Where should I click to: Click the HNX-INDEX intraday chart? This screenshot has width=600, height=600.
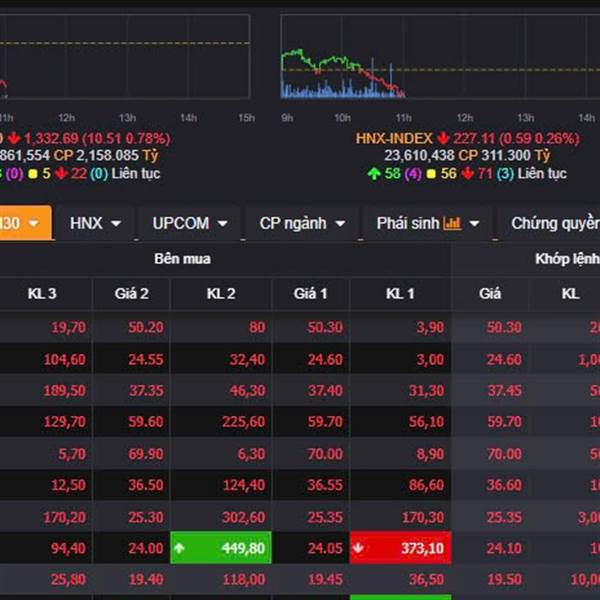pyautogui.click(x=440, y=57)
